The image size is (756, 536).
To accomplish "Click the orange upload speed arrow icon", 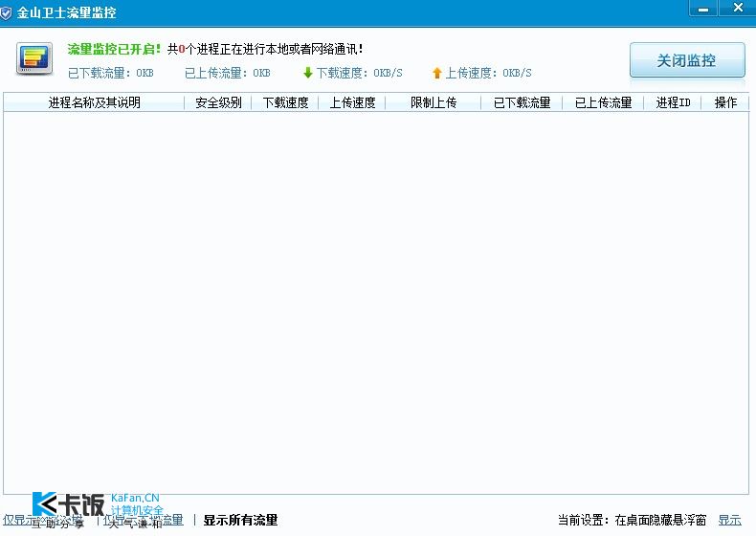I will [x=436, y=73].
